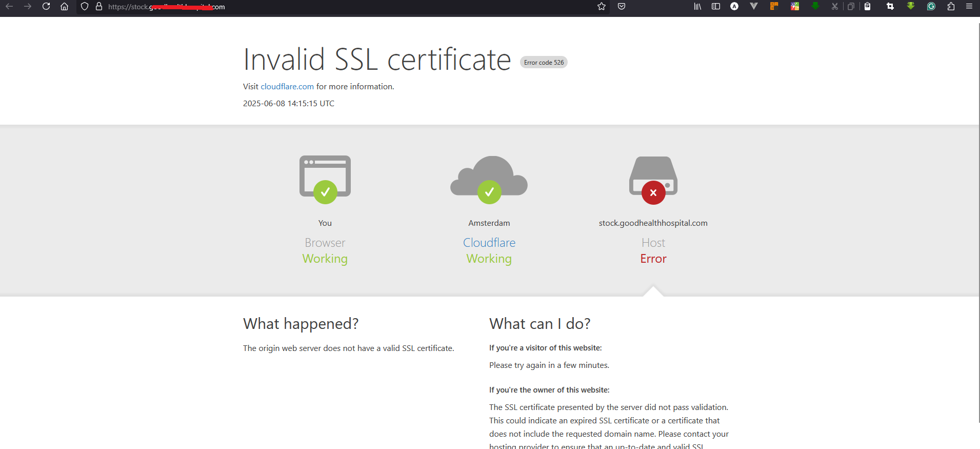This screenshot has height=449, width=980.
Task: Open the Library bookmarks panel
Action: pos(697,7)
